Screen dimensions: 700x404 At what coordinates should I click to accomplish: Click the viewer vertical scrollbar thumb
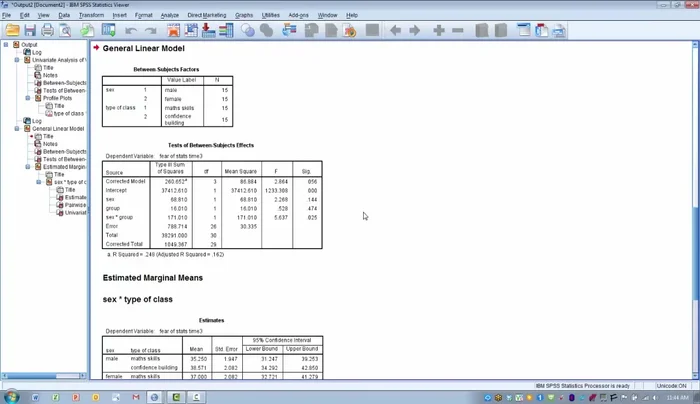[695, 254]
